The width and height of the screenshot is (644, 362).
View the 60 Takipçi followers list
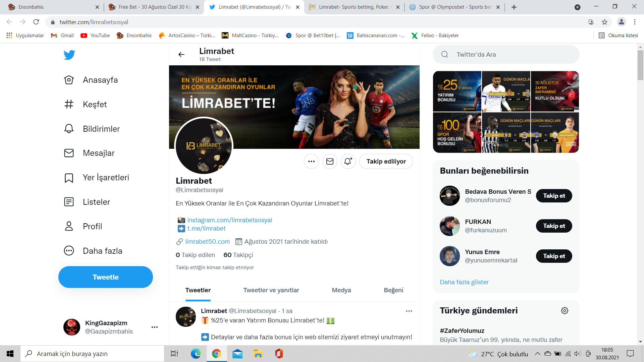(x=238, y=255)
